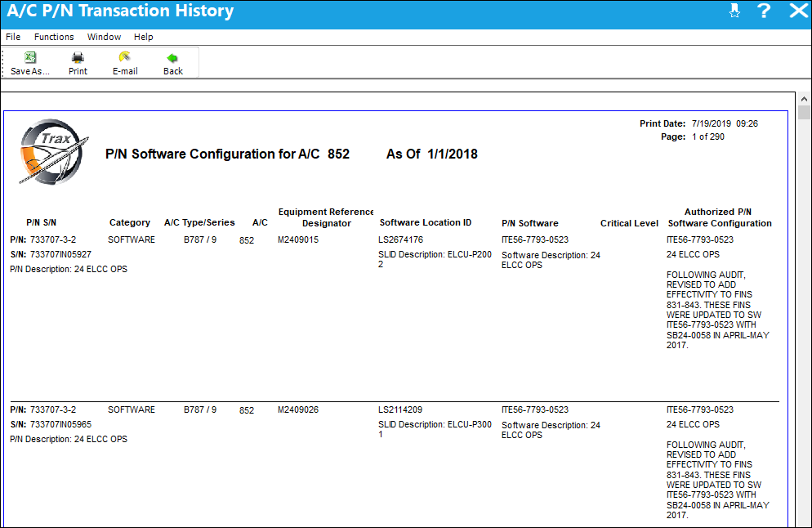Click the 'As Of 1/1/2018' text
Viewport: 812px width, 528px height.
(432, 154)
